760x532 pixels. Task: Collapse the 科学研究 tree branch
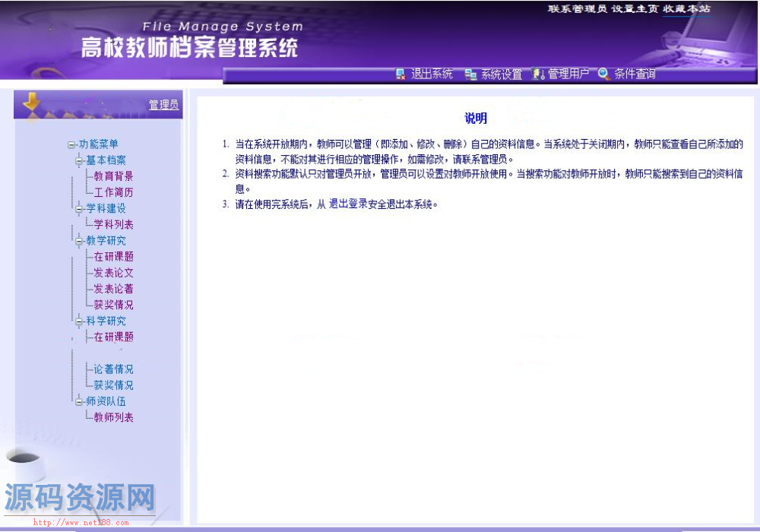(x=79, y=321)
